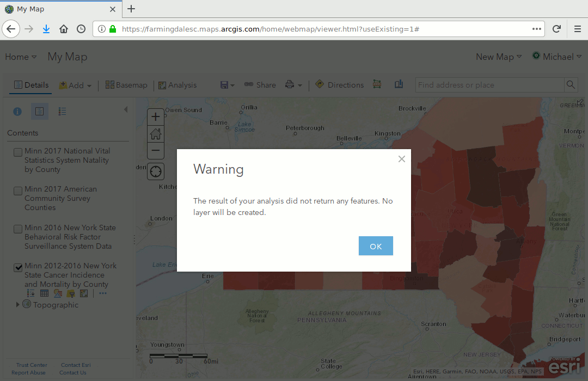Screen dimensions: 588x381
Task: Toggle Minn 2017 American Community Survey layer
Action: click(x=18, y=190)
